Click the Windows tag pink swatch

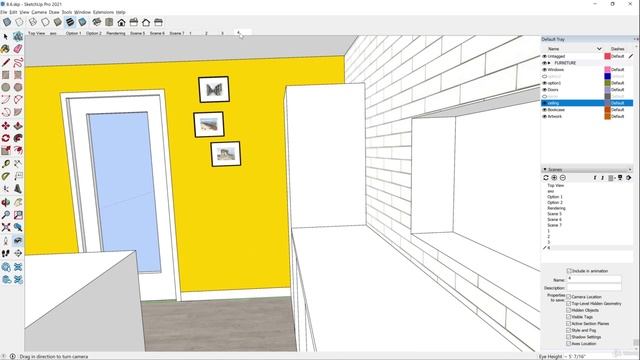[608, 70]
